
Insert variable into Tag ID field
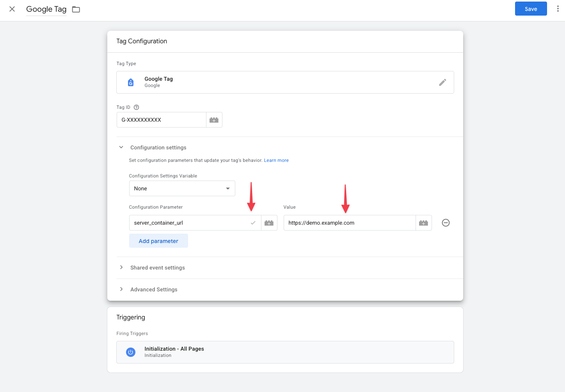click(x=214, y=120)
